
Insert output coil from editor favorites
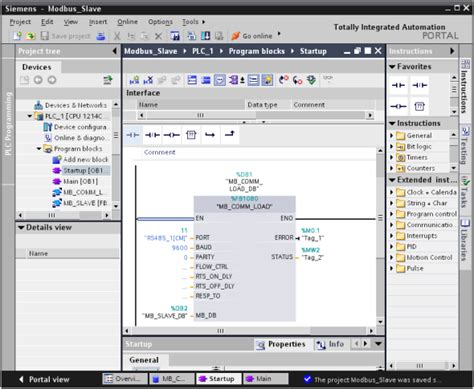click(x=172, y=135)
